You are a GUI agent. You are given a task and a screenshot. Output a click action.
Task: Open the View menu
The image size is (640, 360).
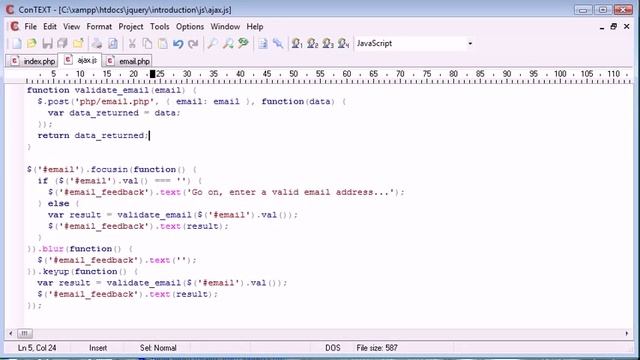point(71,27)
